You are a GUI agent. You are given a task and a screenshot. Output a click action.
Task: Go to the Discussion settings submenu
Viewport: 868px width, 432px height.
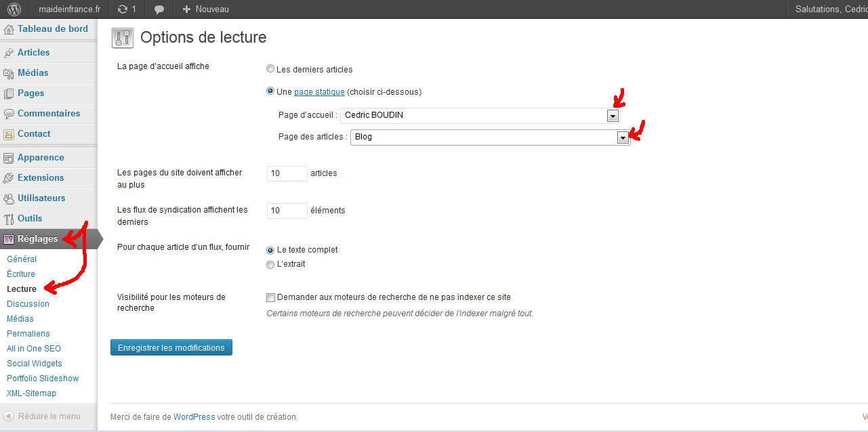click(28, 304)
